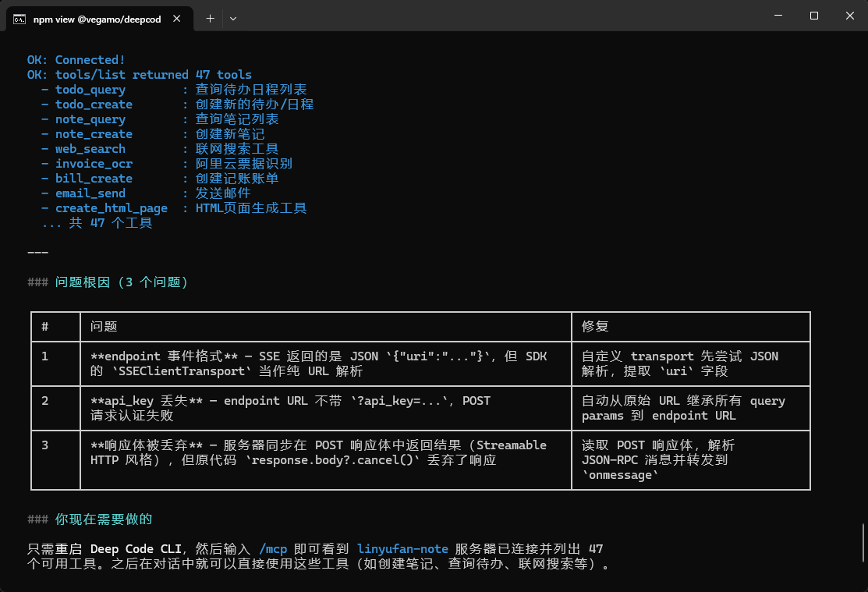Image resolution: width=868 pixels, height=592 pixels.
Task: Minimize the terminal window
Action: tap(778, 16)
